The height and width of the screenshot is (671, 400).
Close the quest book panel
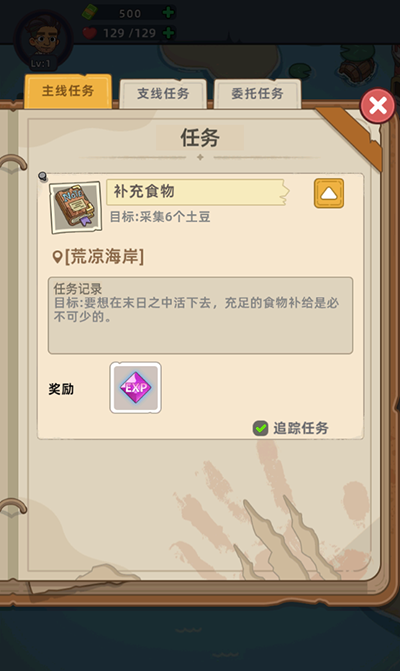tap(377, 106)
